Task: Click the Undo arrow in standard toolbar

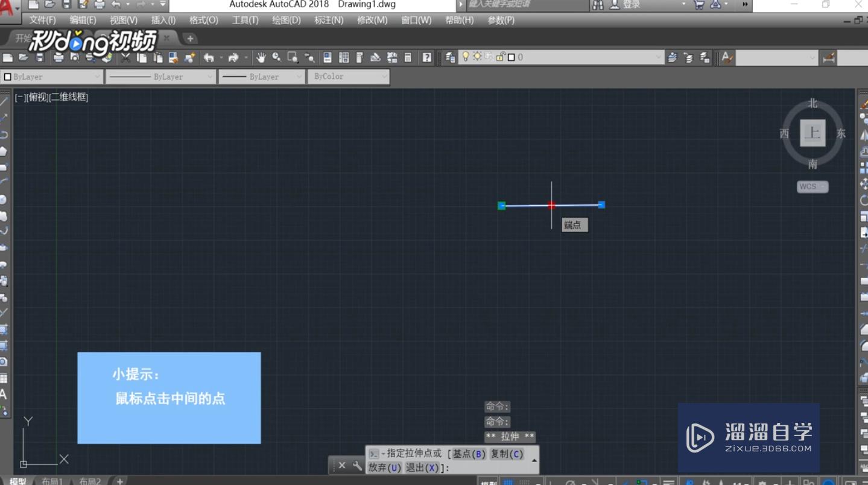Action: (x=209, y=58)
